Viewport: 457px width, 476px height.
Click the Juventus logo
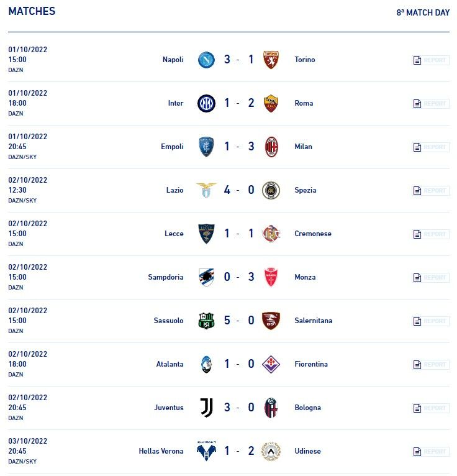pyautogui.click(x=206, y=408)
